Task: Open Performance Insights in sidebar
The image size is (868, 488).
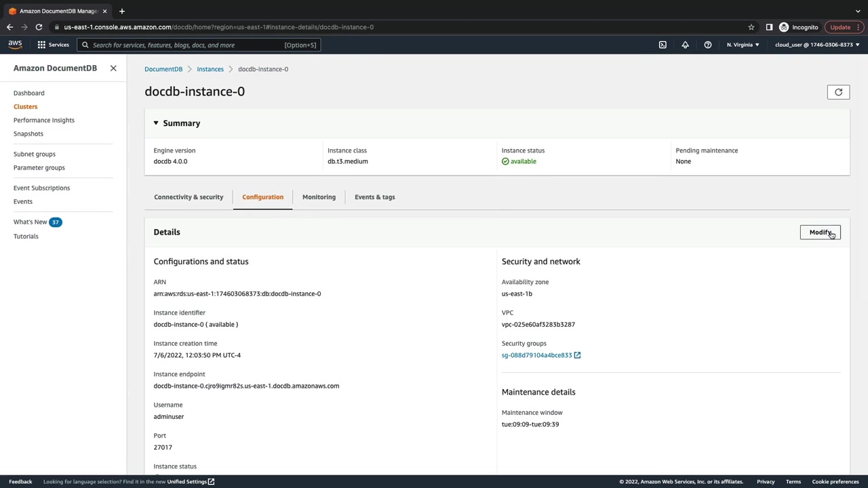Action: click(44, 120)
